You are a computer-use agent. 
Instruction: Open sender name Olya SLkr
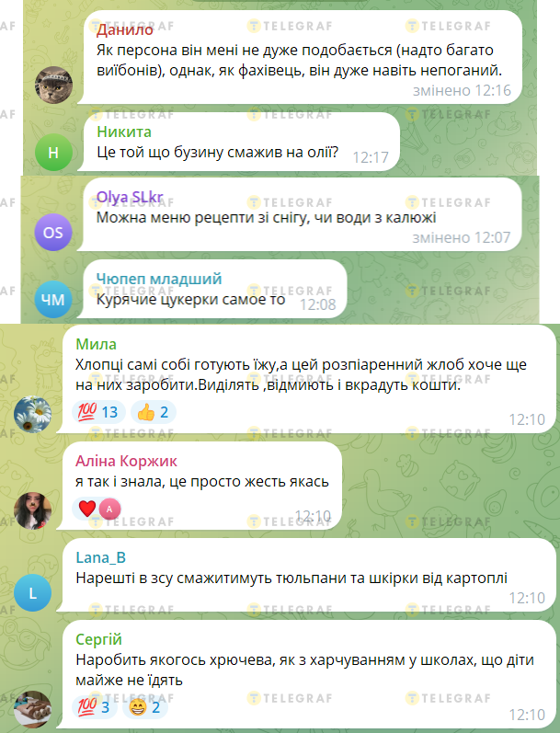pyautogui.click(x=130, y=197)
